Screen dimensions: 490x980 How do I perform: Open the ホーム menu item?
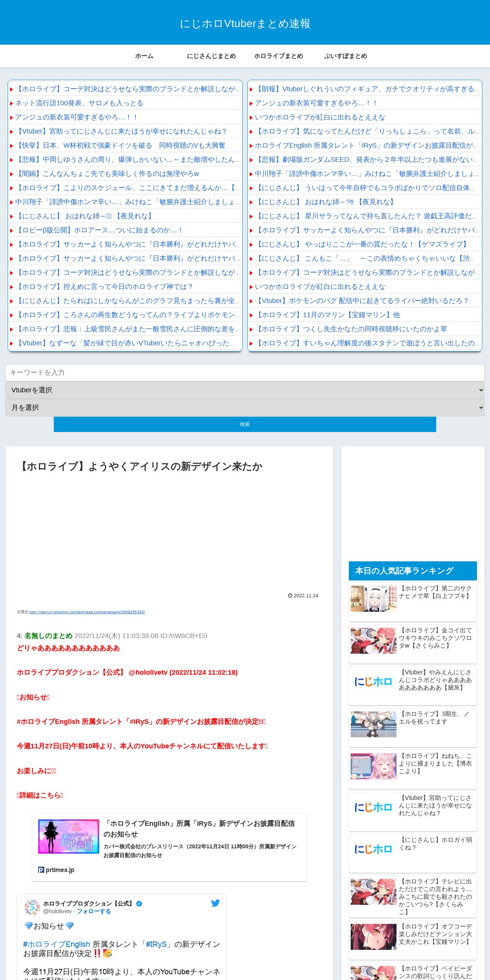coord(144,56)
